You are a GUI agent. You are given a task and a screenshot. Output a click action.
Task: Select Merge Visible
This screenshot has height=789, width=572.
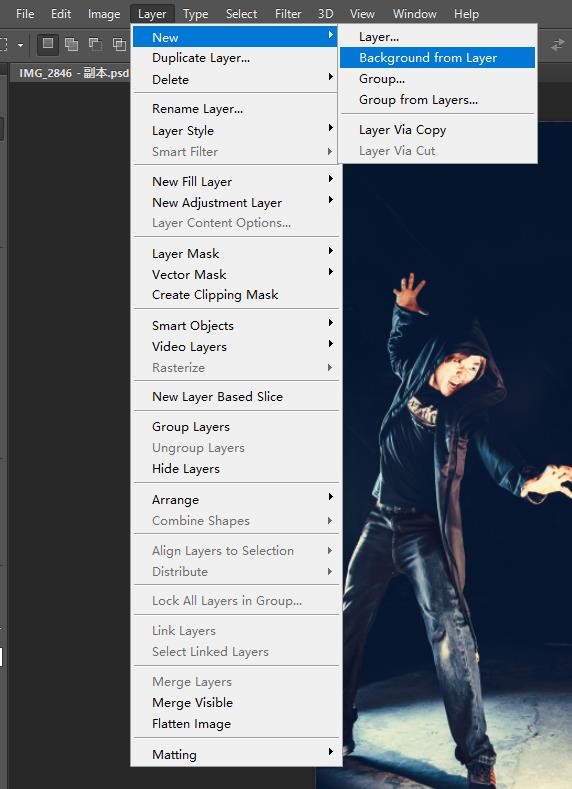pos(235,702)
